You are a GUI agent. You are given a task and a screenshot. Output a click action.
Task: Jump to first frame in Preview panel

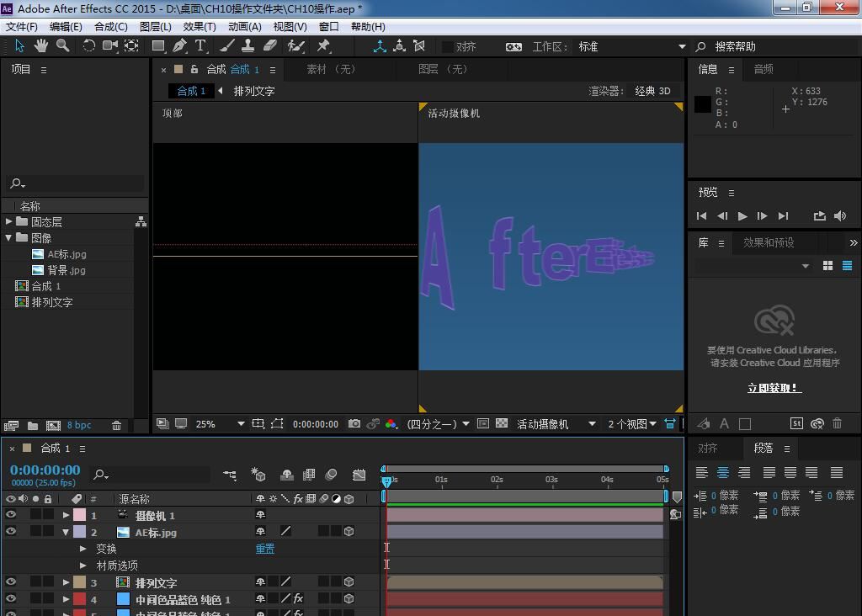[701, 216]
